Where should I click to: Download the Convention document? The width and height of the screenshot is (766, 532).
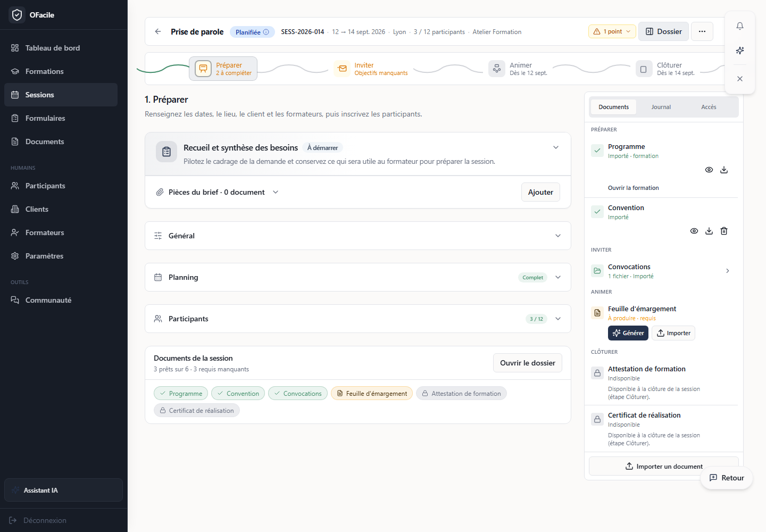click(x=709, y=231)
